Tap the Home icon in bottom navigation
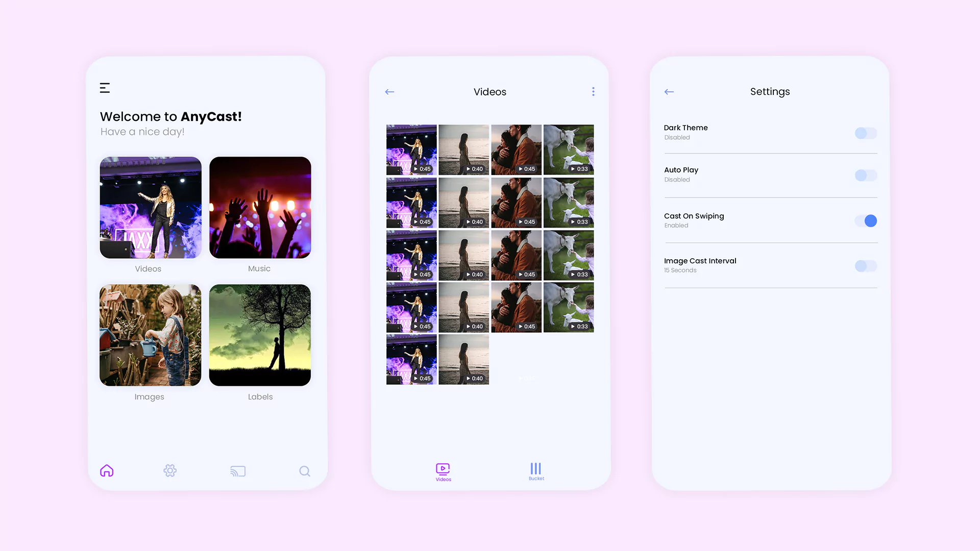980x551 pixels. coord(107,470)
